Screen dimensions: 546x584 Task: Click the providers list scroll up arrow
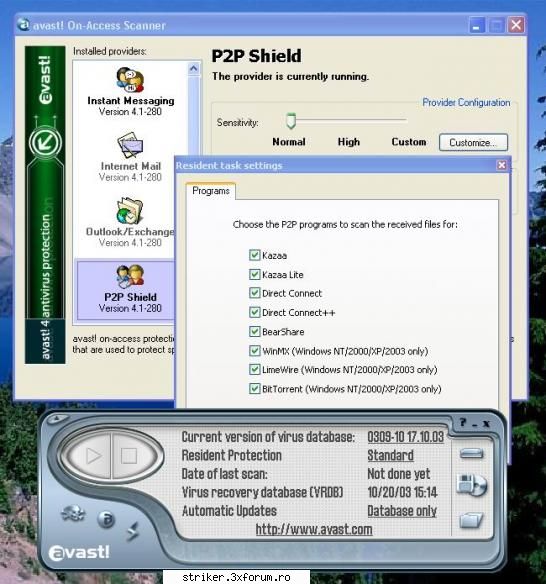click(x=193, y=69)
